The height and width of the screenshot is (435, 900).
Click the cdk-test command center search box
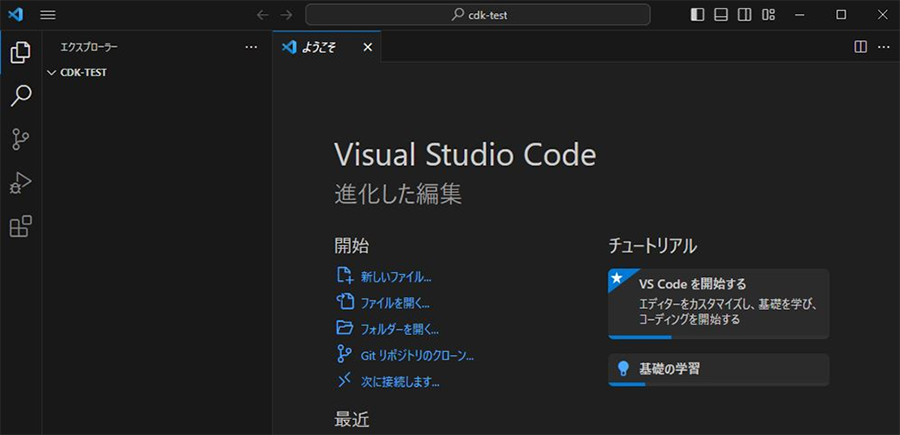478,15
